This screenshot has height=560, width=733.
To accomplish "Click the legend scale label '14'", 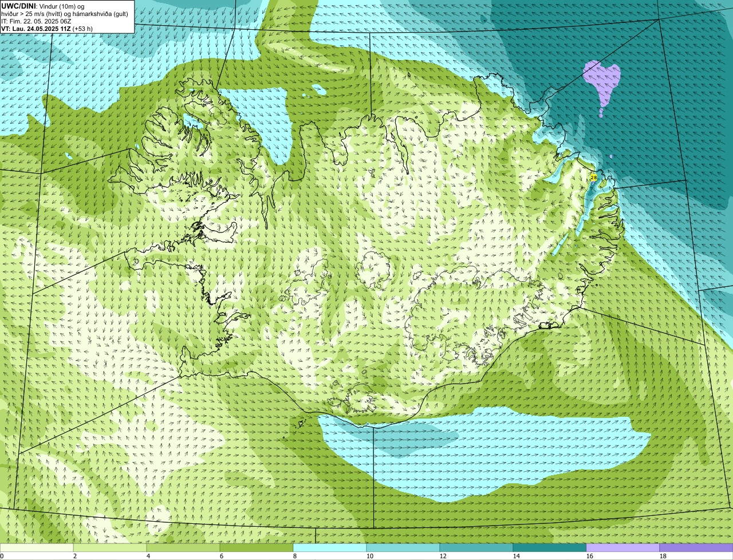I will (517, 556).
